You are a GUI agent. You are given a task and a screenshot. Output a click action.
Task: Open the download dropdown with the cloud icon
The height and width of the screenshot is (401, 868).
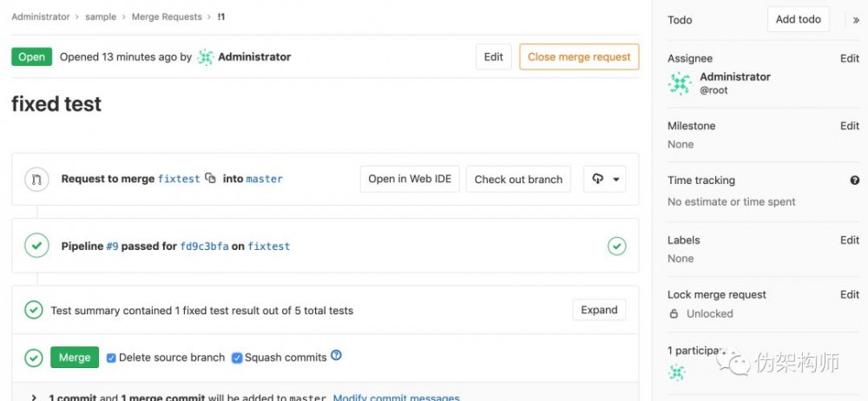(605, 179)
